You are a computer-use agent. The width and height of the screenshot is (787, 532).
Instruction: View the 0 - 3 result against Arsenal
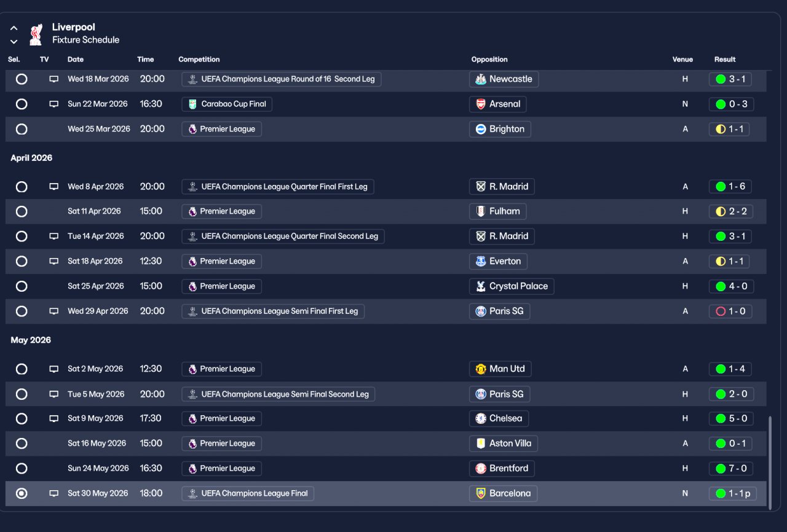click(732, 104)
